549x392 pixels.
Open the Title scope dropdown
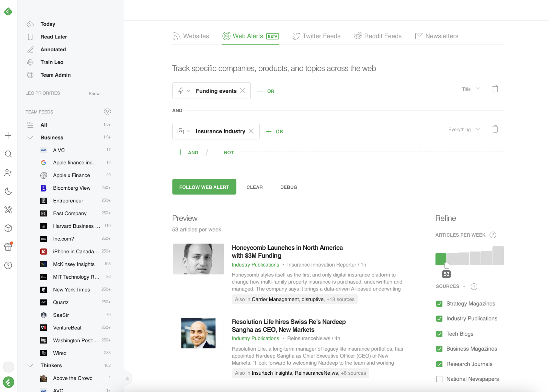(x=471, y=89)
